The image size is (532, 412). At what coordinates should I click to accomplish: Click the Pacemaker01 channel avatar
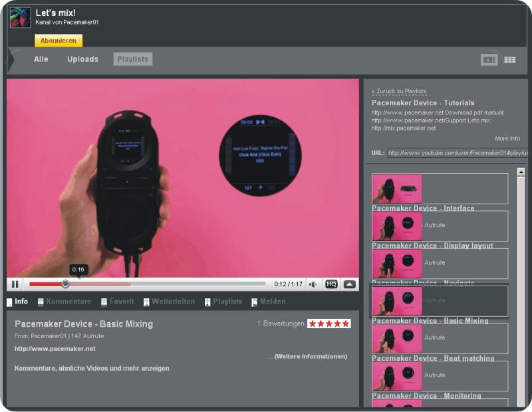(x=20, y=17)
